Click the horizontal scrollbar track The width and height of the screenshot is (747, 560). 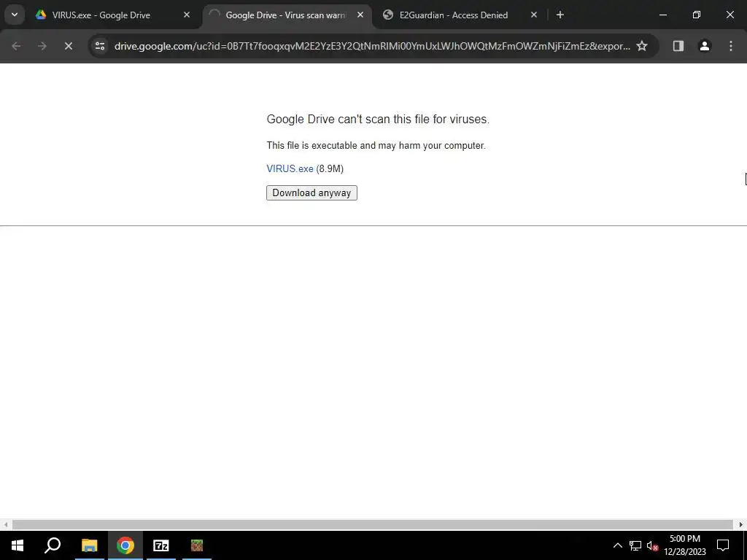[373, 525]
